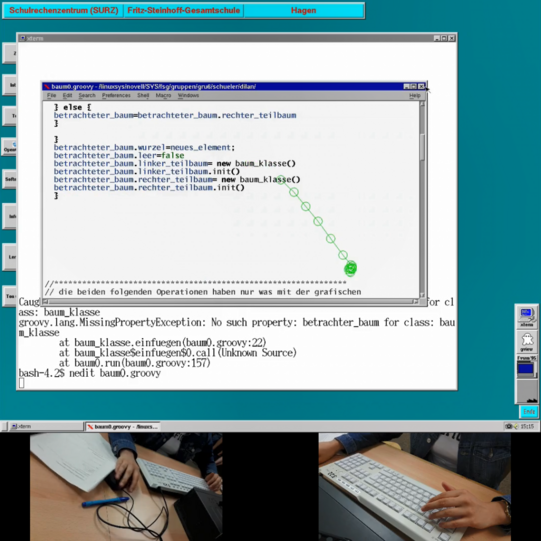Launch the xterm computer icon

click(527, 317)
